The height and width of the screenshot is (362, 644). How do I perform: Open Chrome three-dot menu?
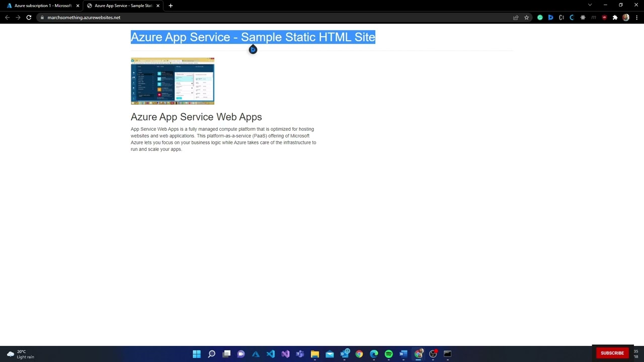pyautogui.click(x=636, y=18)
